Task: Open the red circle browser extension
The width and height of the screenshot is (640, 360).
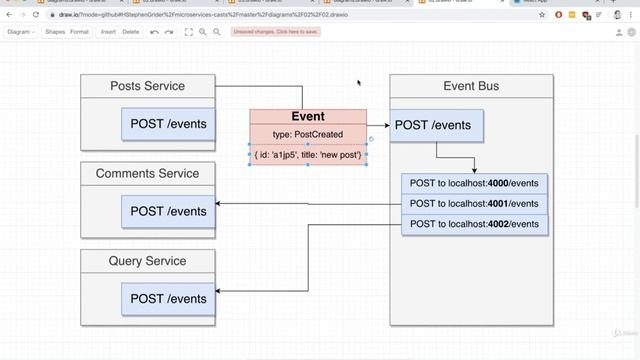Action: pyautogui.click(x=558, y=15)
